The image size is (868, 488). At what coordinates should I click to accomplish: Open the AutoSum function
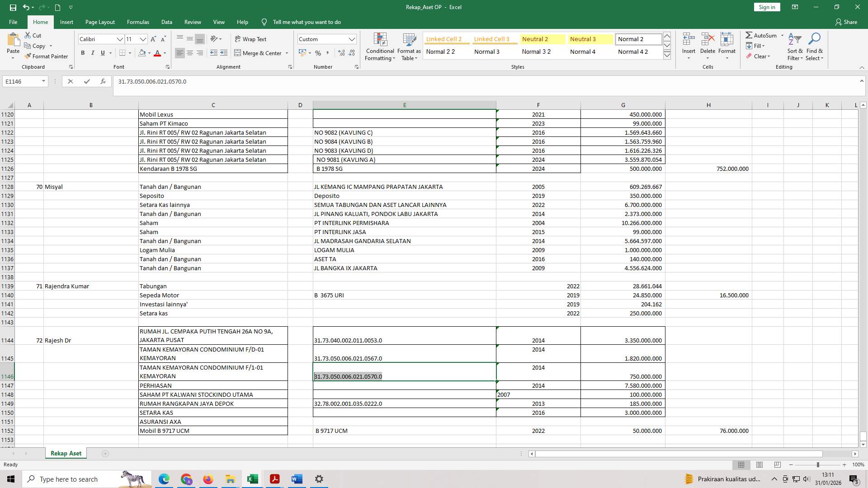pyautogui.click(x=764, y=35)
